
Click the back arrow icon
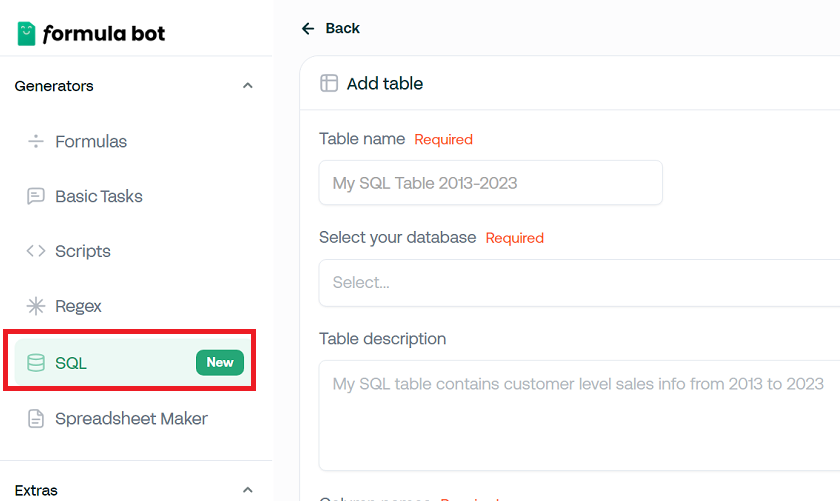308,28
